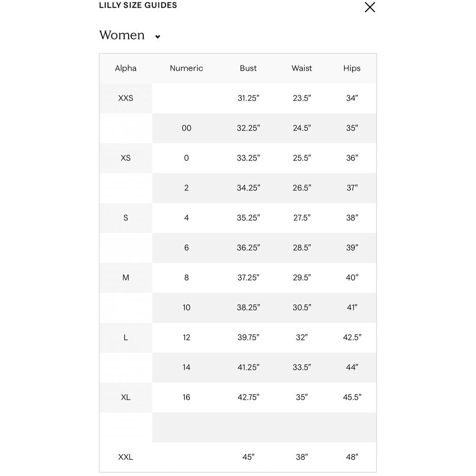The image size is (476, 476).
Task: Click numeric size 16 cell
Action: tap(186, 397)
